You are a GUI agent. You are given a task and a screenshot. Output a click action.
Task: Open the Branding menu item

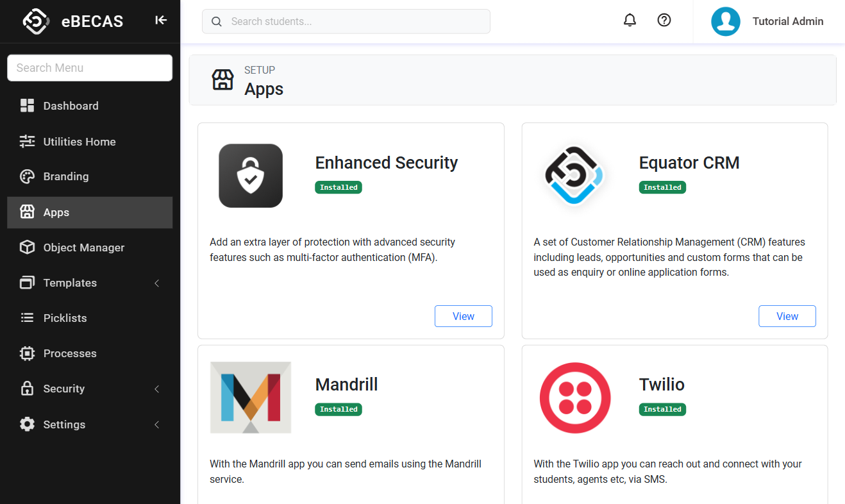[x=65, y=176]
